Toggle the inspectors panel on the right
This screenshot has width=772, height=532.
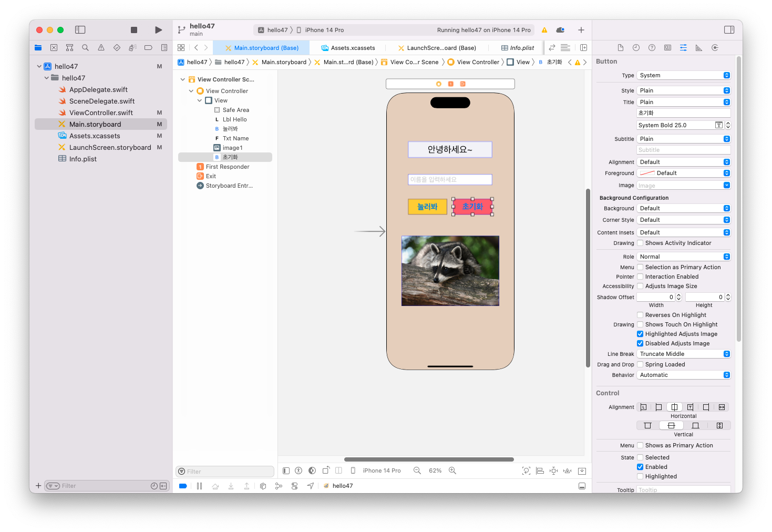point(729,30)
